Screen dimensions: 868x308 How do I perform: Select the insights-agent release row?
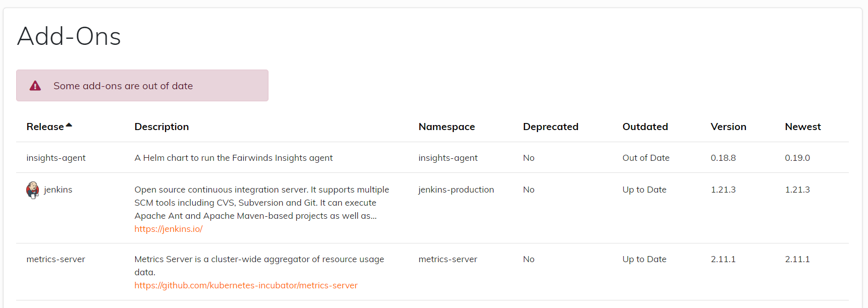(x=432, y=158)
